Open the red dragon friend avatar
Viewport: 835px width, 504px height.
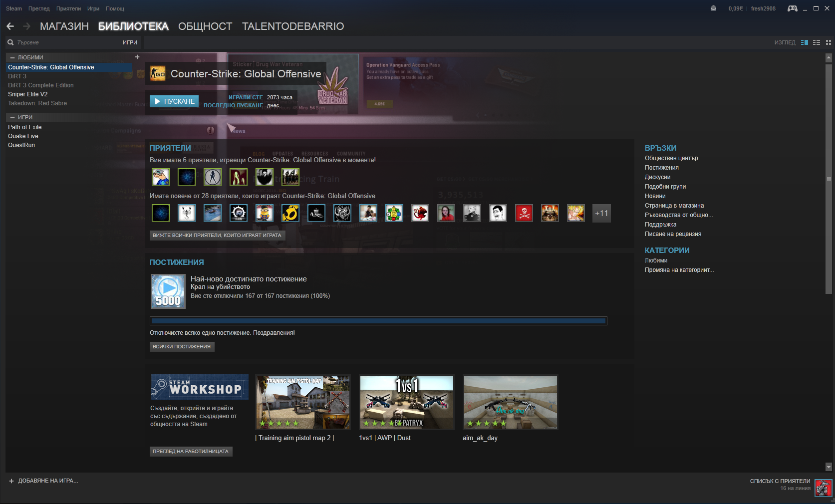[x=420, y=213]
